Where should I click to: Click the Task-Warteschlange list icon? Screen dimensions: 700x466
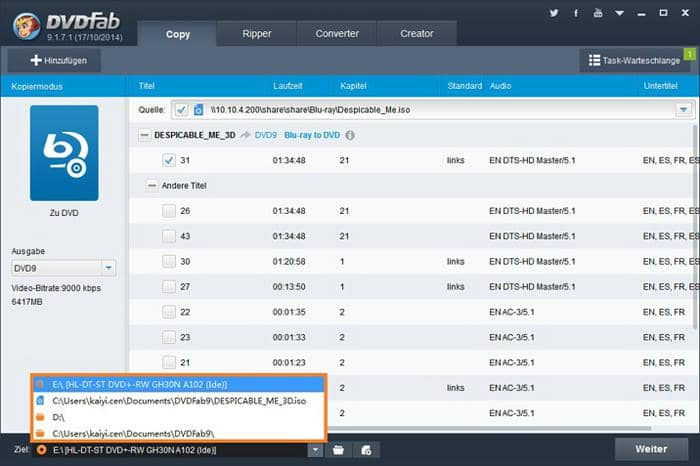pyautogui.click(x=594, y=60)
